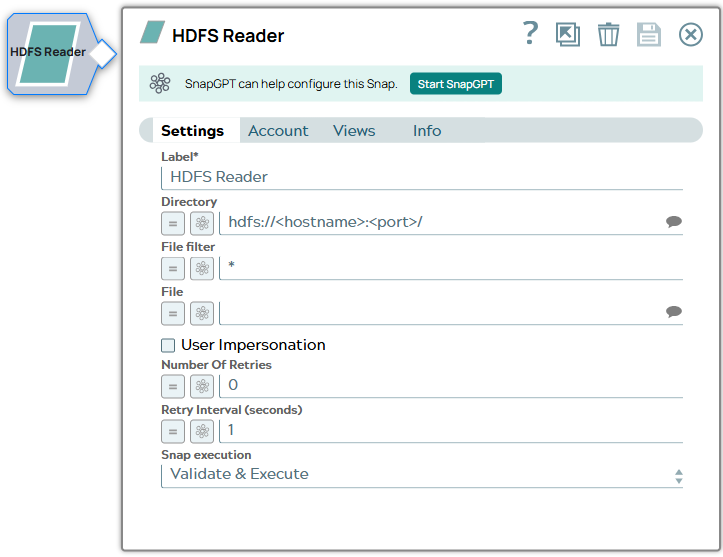Close the HDFS Reader settings dialog

[690, 35]
